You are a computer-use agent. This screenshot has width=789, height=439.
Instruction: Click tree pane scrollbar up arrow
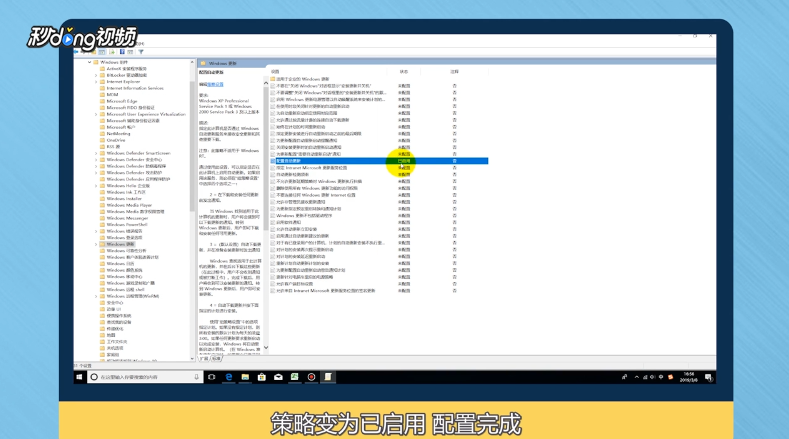pyautogui.click(x=192, y=62)
